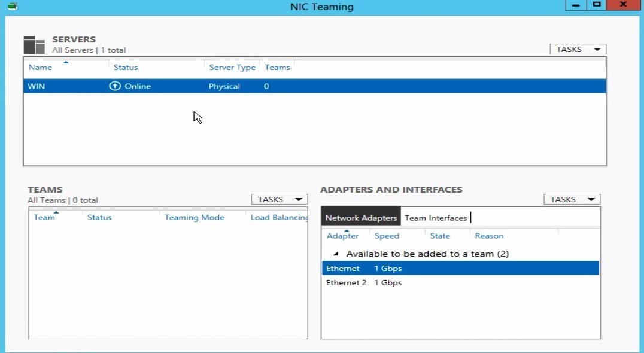This screenshot has width=644, height=353.
Task: Open the Servers TASKS dropdown
Action: [x=578, y=49]
